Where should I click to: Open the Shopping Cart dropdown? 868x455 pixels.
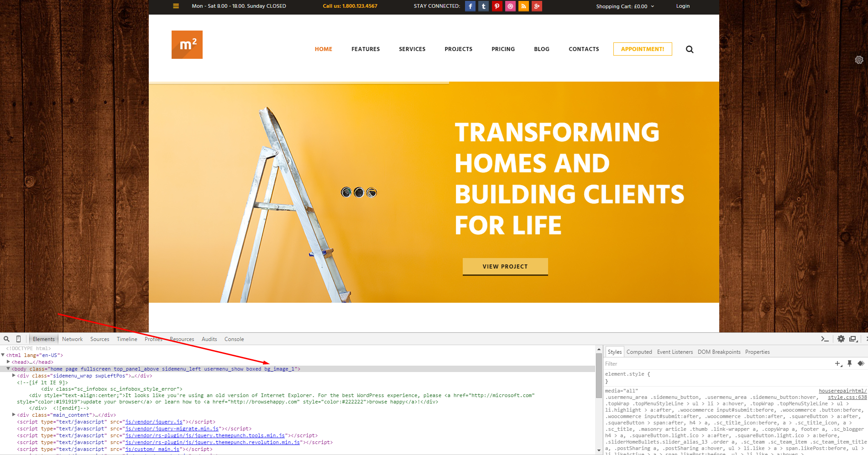[625, 6]
